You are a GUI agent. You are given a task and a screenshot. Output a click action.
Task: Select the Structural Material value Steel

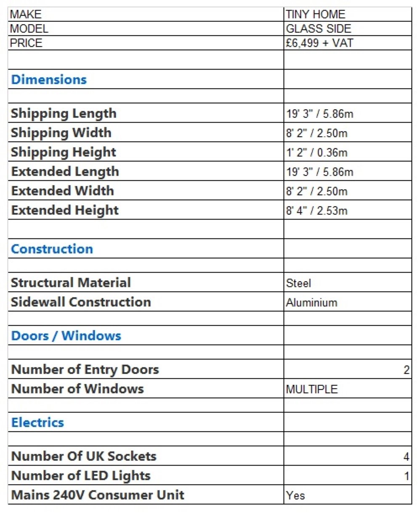tap(298, 283)
